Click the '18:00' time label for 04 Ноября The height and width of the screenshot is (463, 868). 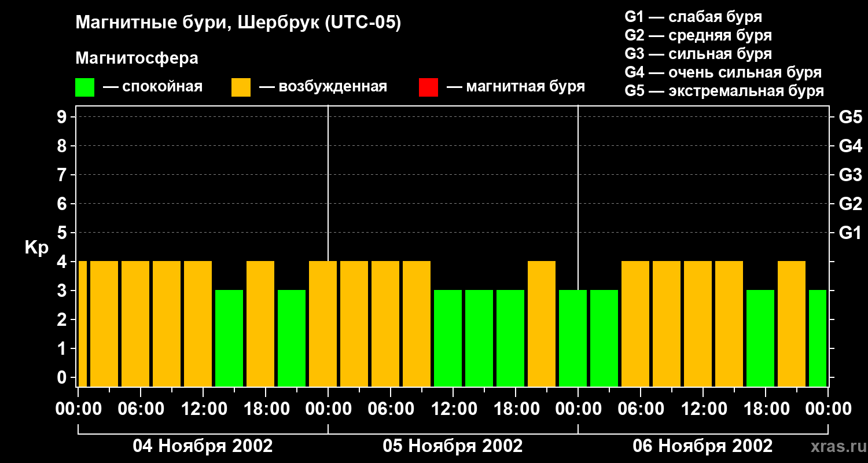coord(266,409)
